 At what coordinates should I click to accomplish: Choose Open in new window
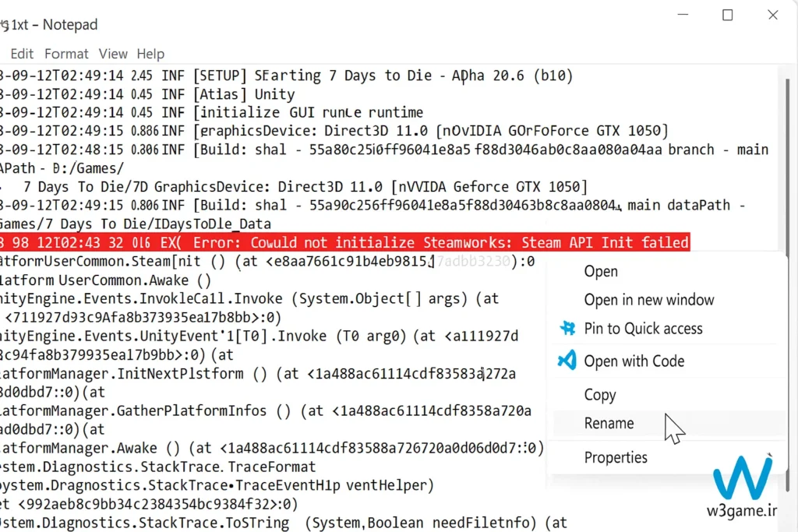click(649, 300)
